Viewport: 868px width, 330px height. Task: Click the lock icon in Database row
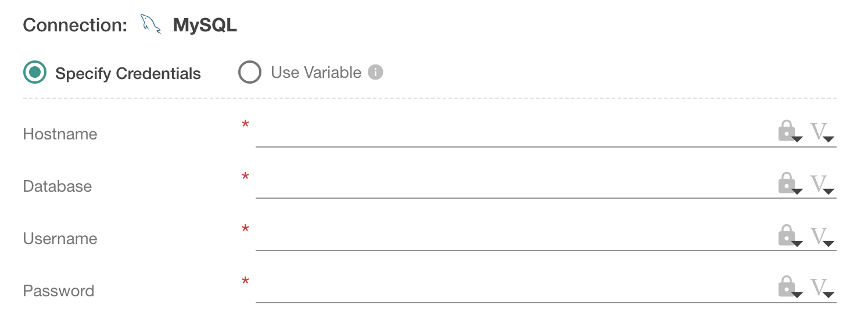tap(788, 184)
